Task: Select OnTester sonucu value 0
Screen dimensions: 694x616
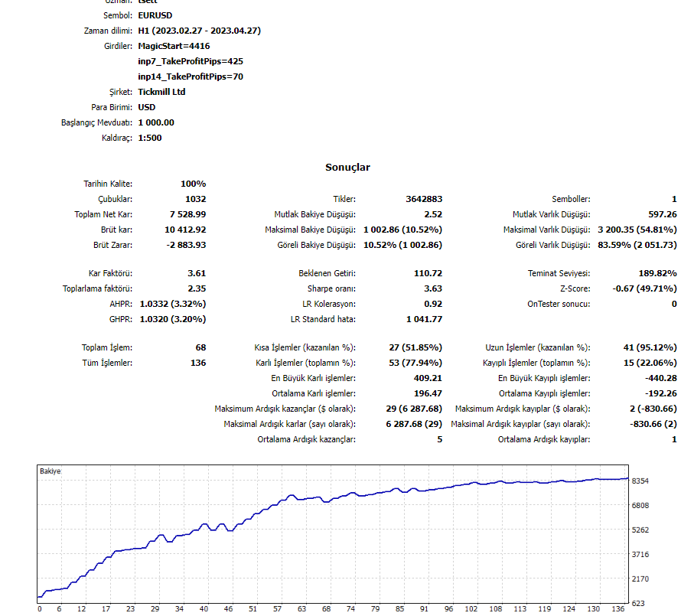Action: point(674,304)
